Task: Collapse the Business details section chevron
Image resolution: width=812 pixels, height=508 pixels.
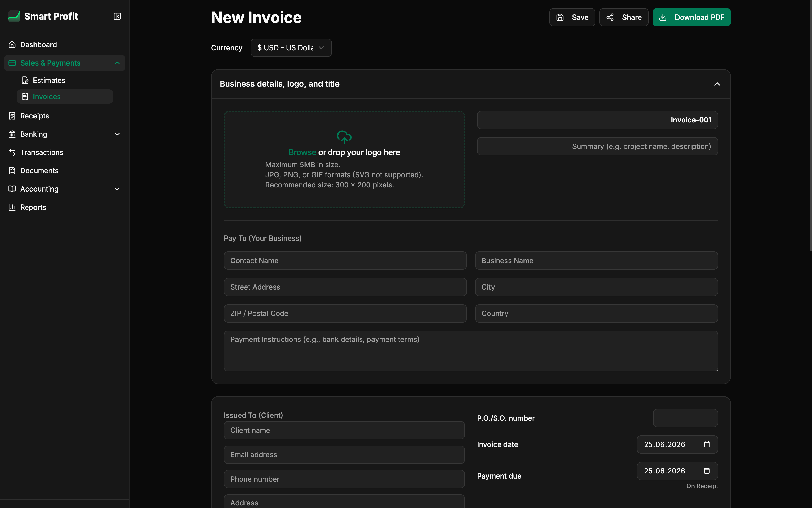Action: point(717,84)
